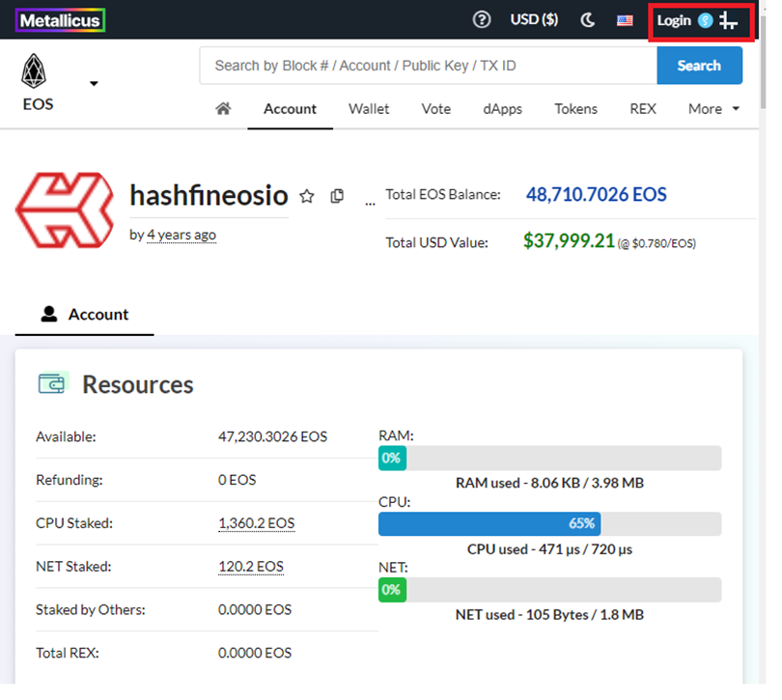Image resolution: width=782 pixels, height=700 pixels.
Task: Open the Wallet navigation item
Action: (x=369, y=109)
